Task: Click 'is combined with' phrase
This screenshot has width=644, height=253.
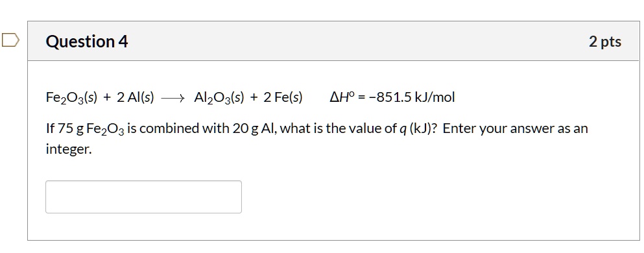Action: 178,128
